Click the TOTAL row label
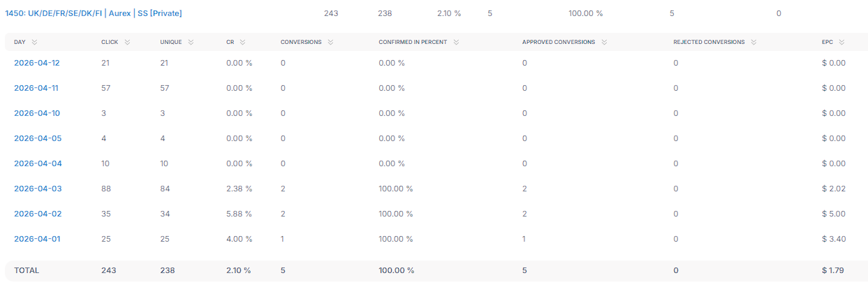 coord(27,270)
